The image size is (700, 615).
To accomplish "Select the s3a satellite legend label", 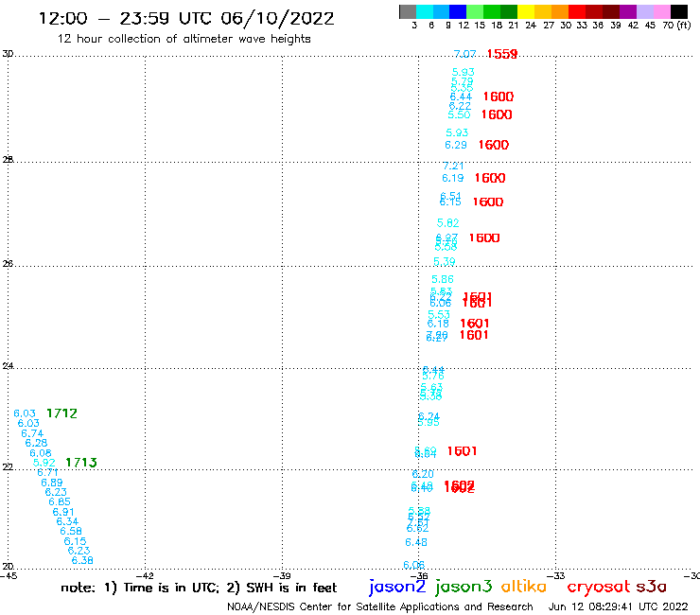I will (x=651, y=587).
